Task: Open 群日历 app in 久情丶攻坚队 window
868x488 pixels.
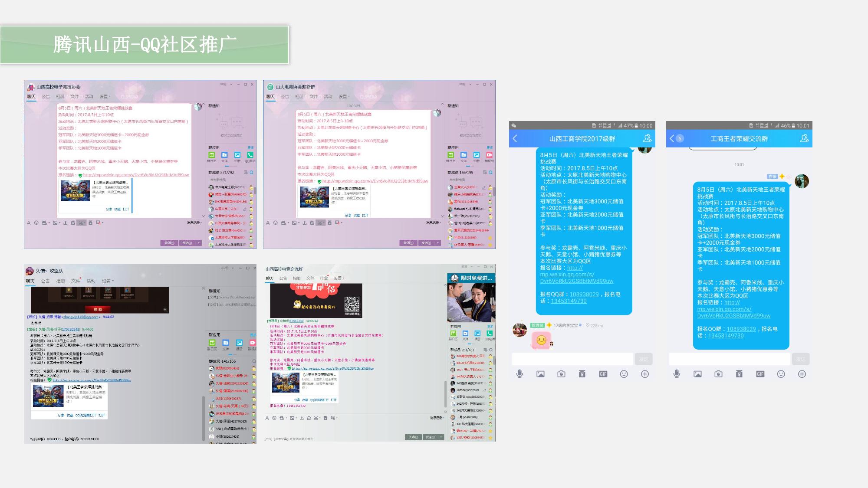Action: (x=212, y=344)
